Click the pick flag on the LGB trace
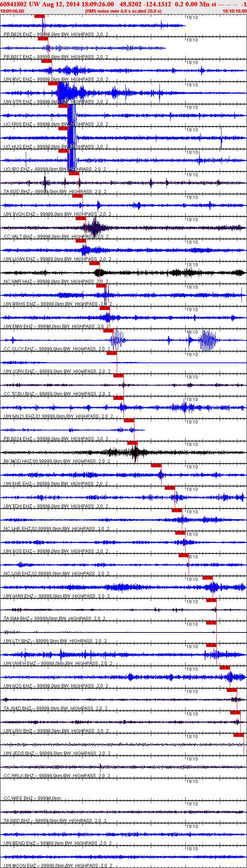247x868 pixels. point(184,555)
